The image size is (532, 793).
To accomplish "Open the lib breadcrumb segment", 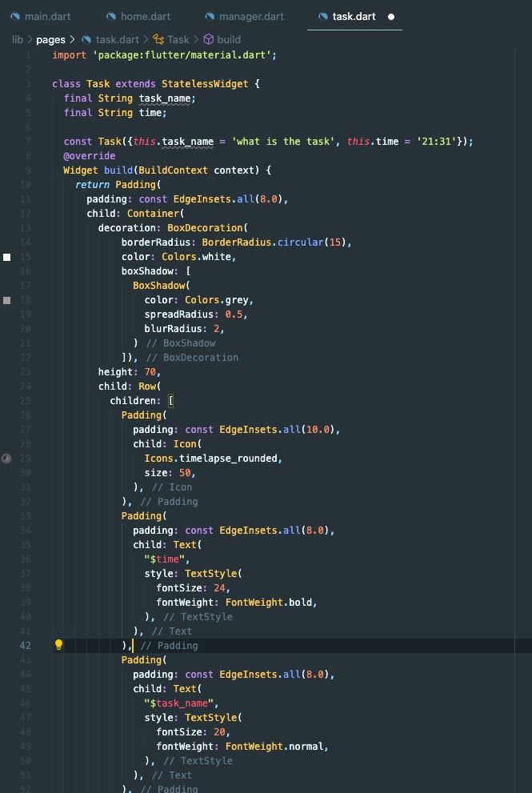I will [18, 39].
